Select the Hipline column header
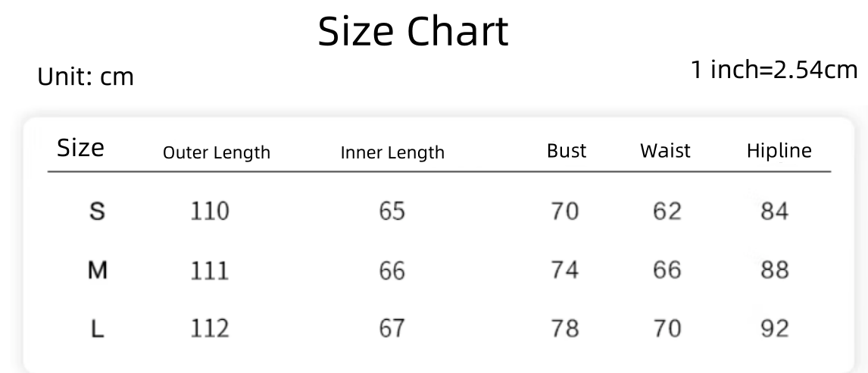The height and width of the screenshot is (373, 868). click(779, 151)
